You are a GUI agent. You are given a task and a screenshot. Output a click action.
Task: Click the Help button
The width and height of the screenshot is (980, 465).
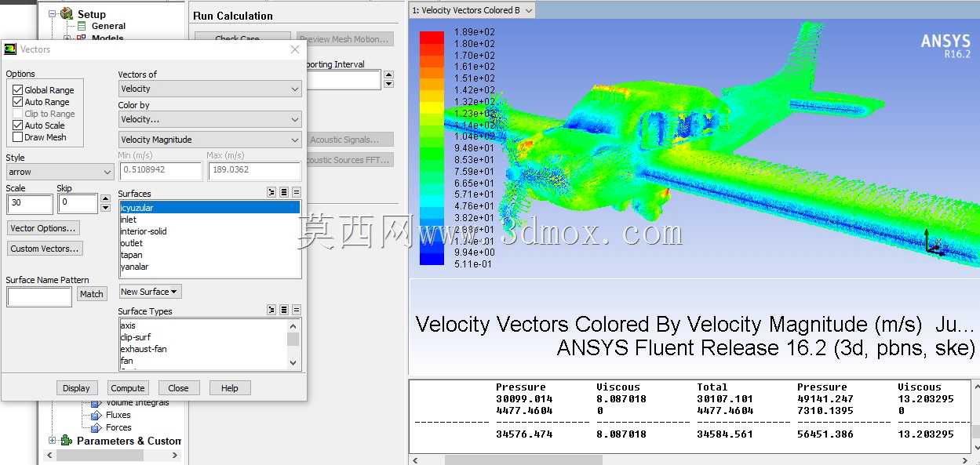coord(229,387)
